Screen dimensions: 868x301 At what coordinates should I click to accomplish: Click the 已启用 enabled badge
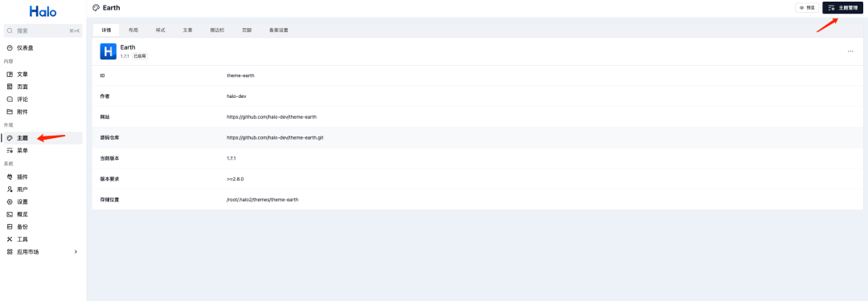click(140, 56)
